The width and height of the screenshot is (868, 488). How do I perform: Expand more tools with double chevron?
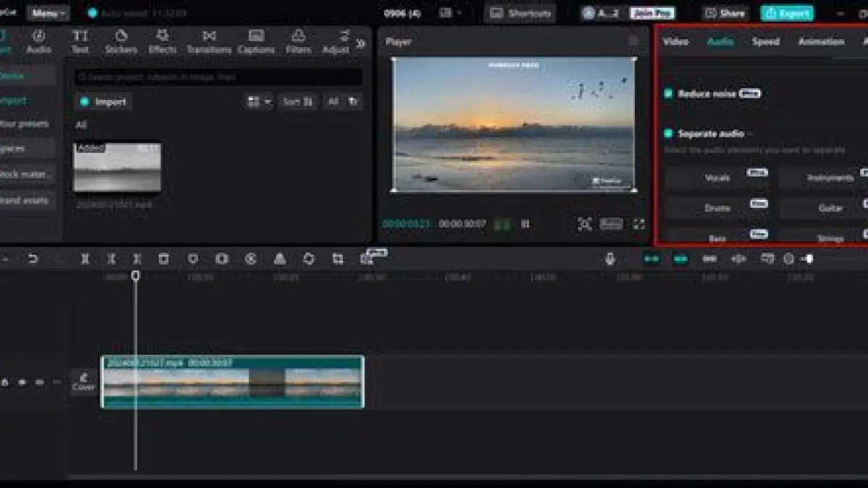pos(360,43)
